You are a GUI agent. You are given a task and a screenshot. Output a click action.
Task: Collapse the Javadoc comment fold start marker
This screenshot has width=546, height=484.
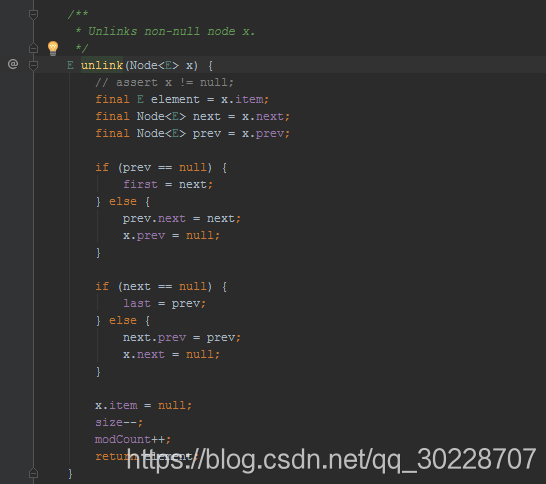[33, 15]
